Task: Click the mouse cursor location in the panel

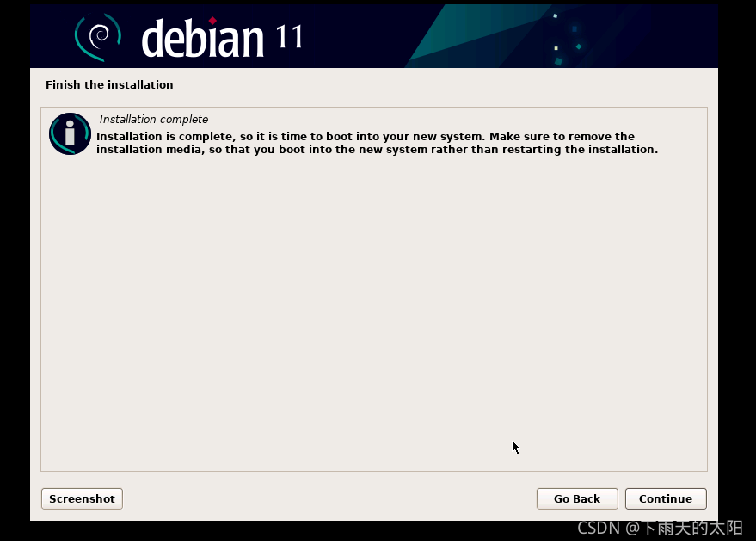Action: click(x=514, y=447)
